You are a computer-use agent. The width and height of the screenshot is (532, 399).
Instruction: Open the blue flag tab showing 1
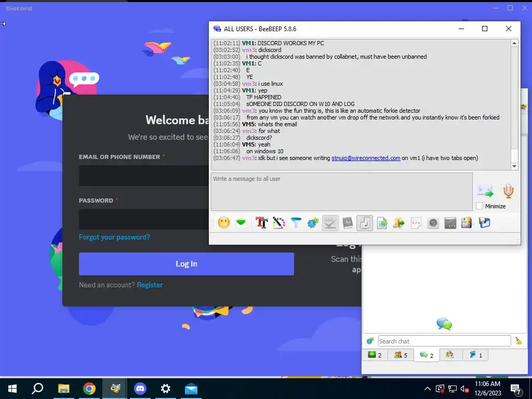coord(476,355)
